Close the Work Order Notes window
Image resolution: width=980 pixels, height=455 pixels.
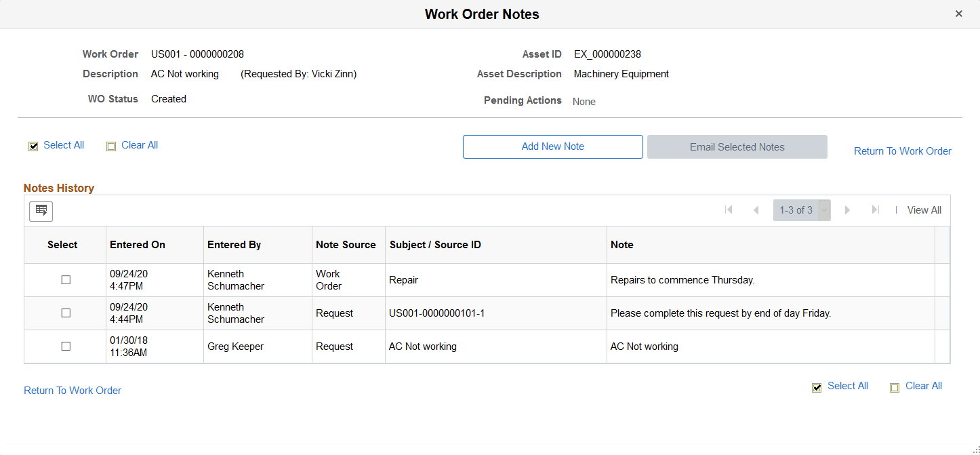(959, 14)
